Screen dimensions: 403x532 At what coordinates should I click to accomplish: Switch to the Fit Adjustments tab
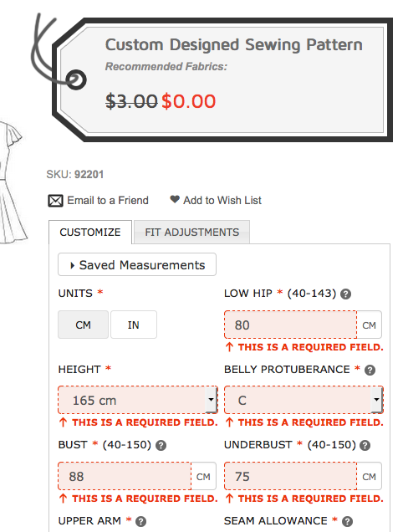click(192, 232)
